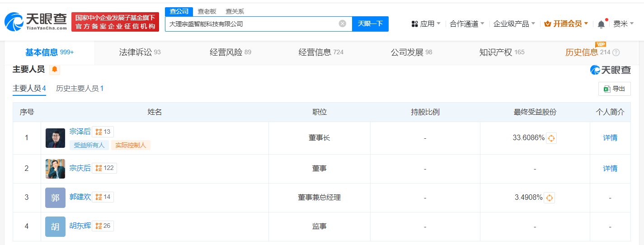This screenshot has height=245, width=644.
Task: Expand the 企业级产品 dropdown
Action: click(514, 24)
